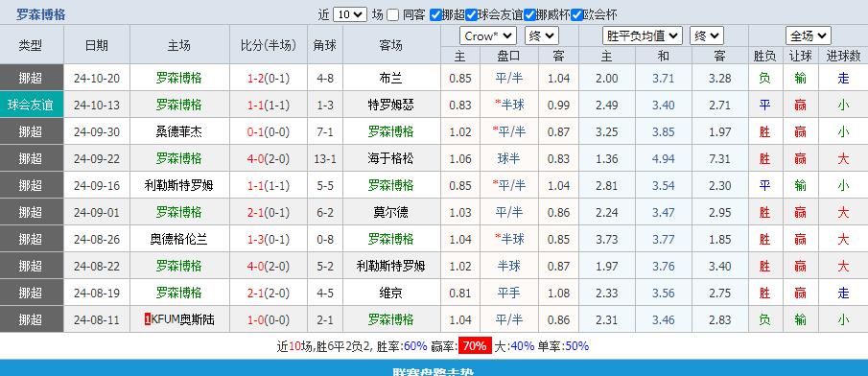868x376 pixels.
Task: Open the 胜平负均值 dropdown
Action: pyautogui.click(x=643, y=36)
